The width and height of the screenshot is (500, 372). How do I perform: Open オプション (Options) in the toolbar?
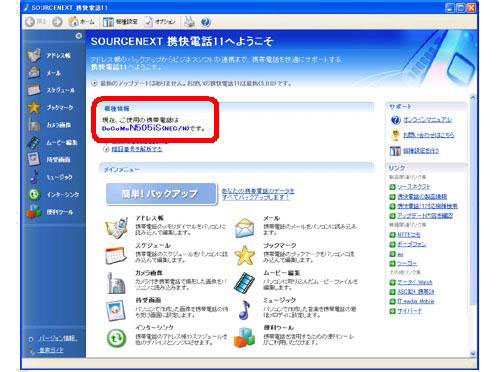[x=160, y=22]
